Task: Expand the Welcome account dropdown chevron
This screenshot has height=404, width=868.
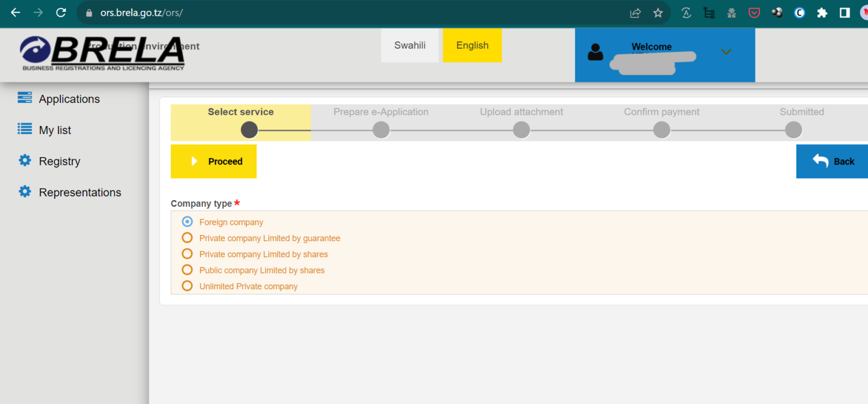Action: tap(726, 52)
